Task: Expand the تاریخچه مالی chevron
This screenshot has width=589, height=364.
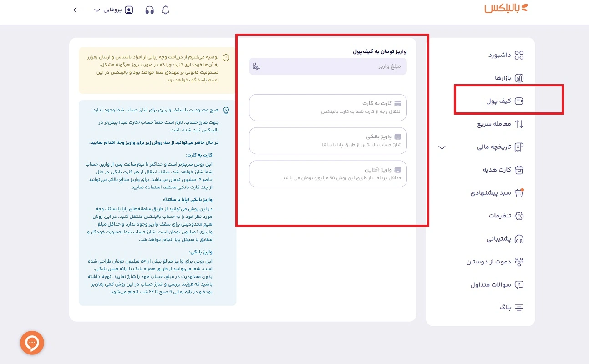Action: point(442,147)
